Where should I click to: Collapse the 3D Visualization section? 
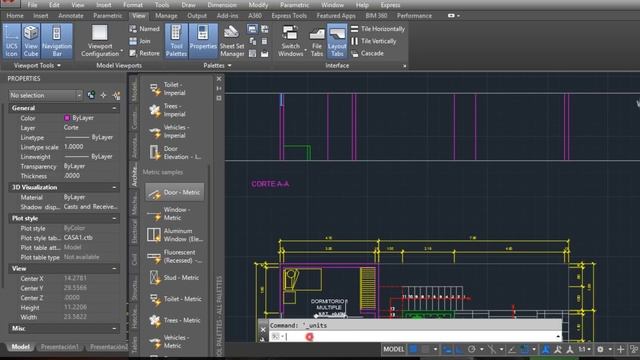click(x=114, y=187)
